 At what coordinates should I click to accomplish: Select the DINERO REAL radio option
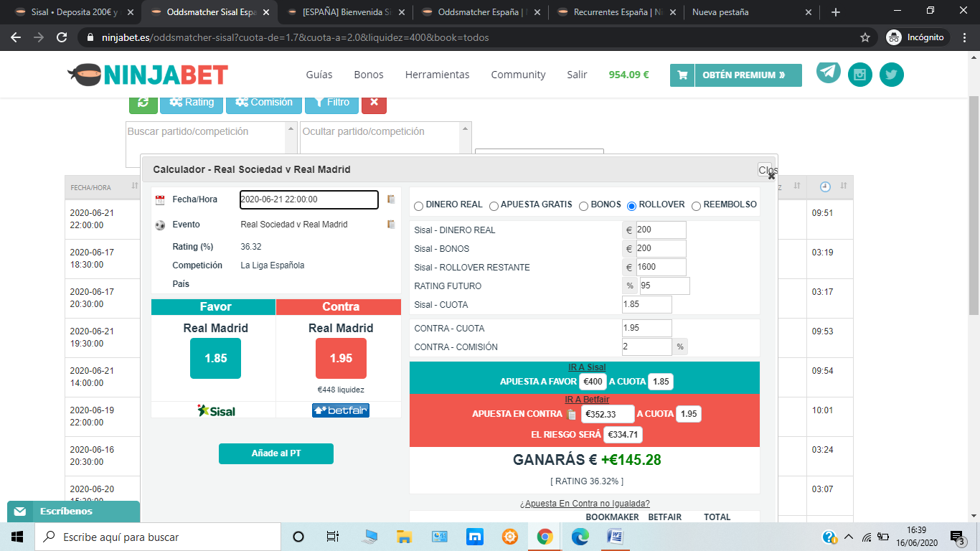coord(419,205)
